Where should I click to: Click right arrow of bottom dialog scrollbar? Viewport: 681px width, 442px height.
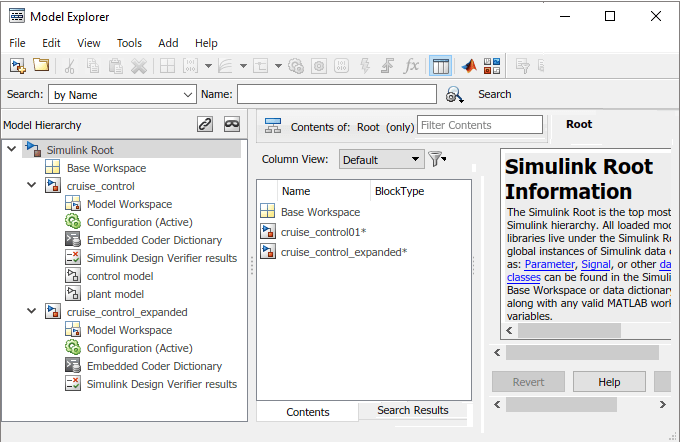pyautogui.click(x=662, y=405)
